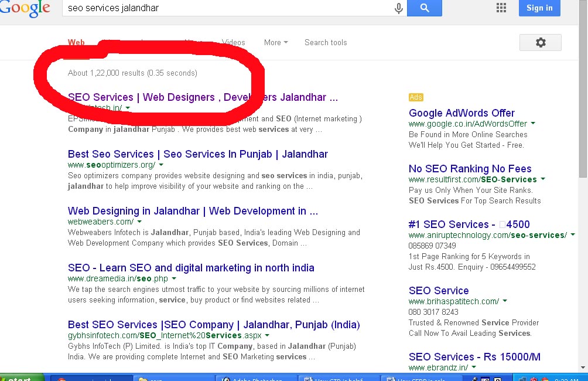Click the scrollbar down arrow
The width and height of the screenshot is (588, 381).
point(582,368)
